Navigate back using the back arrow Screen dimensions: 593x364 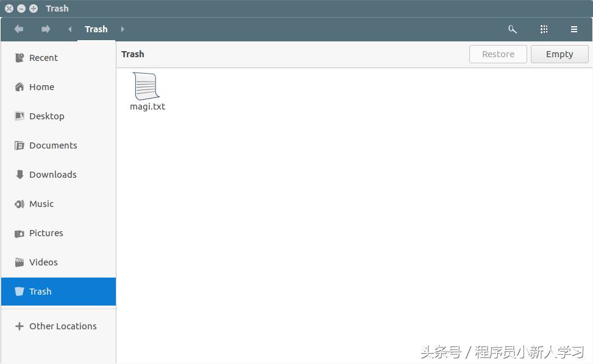pos(18,29)
